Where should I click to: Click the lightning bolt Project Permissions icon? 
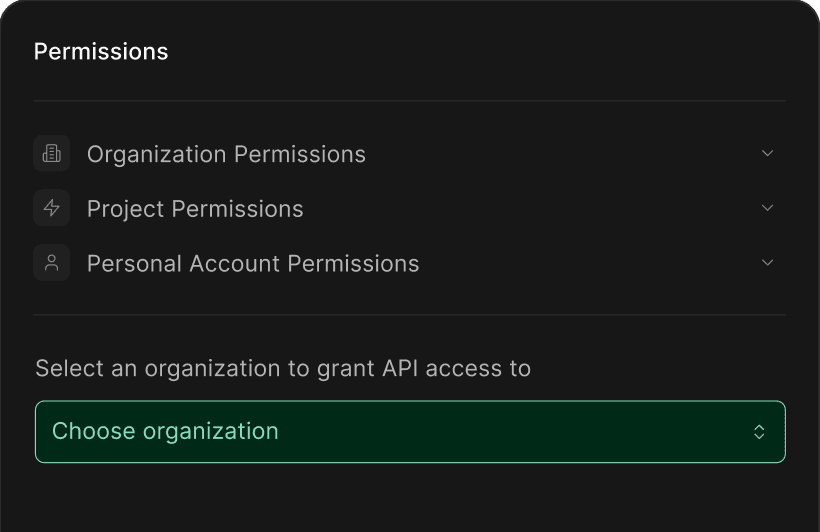(51, 208)
